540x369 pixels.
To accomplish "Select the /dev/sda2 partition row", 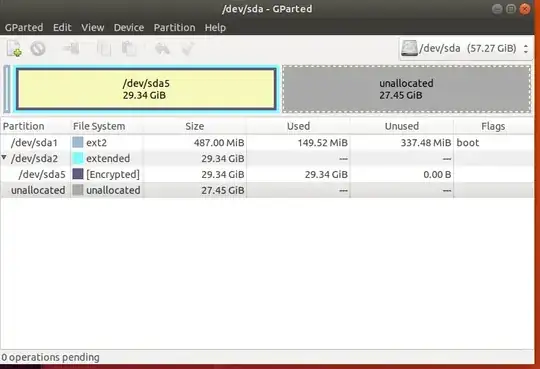I will (267, 158).
